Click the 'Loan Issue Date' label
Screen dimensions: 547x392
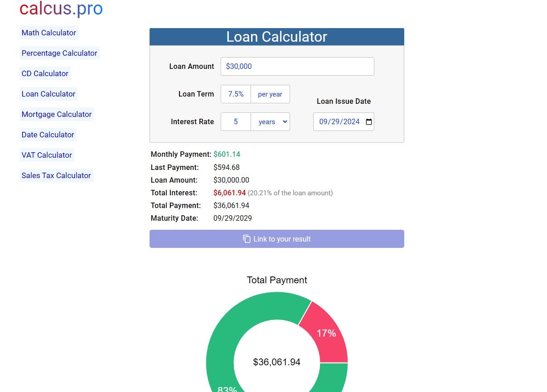pos(344,101)
